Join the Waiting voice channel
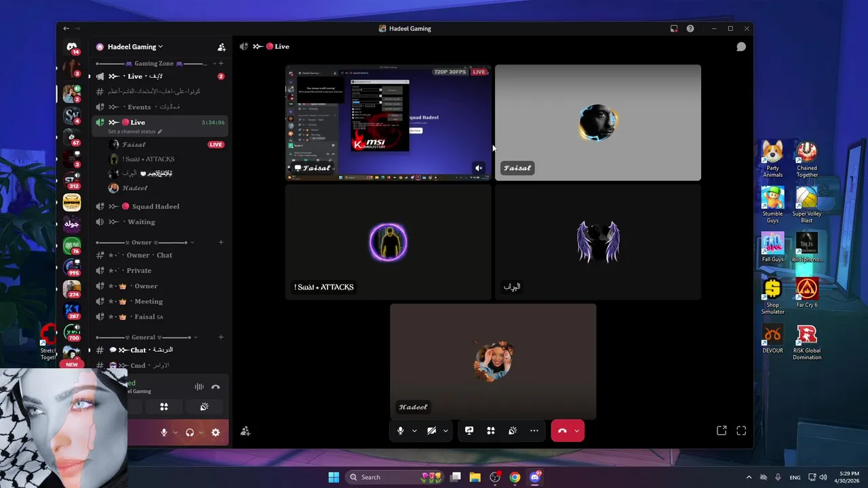 point(160,222)
